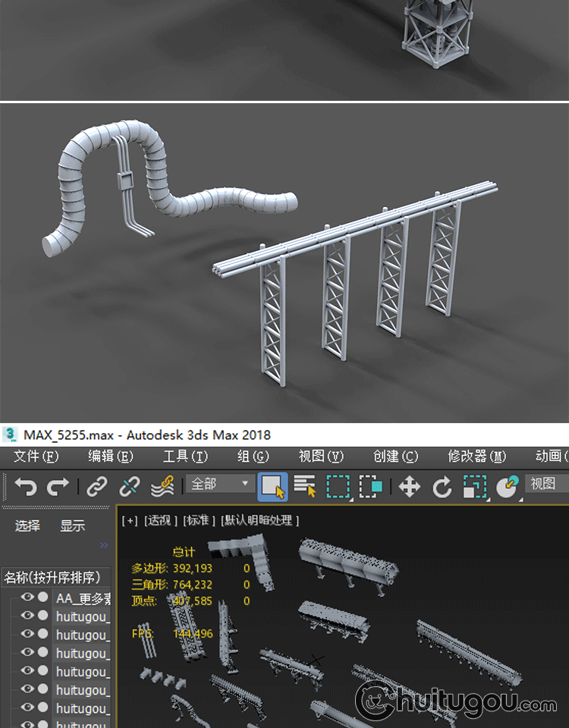Open the [+] viewport general menu
The width and height of the screenshot is (569, 728).
[130, 520]
